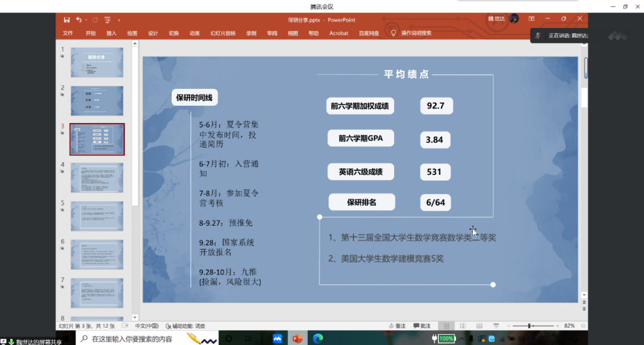The width and height of the screenshot is (644, 345).
Task: Click the Save icon in quick access toolbar
Action: click(67, 20)
